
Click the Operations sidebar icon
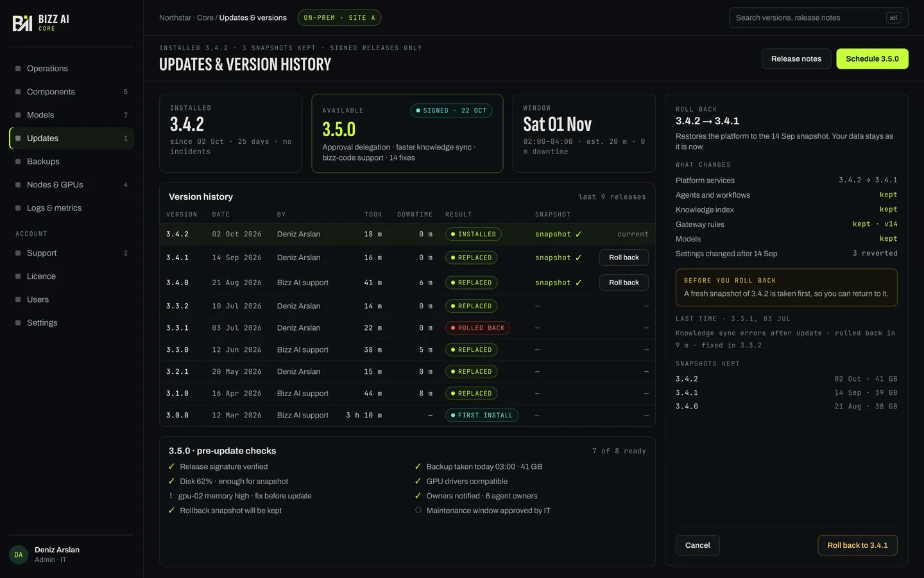point(18,69)
